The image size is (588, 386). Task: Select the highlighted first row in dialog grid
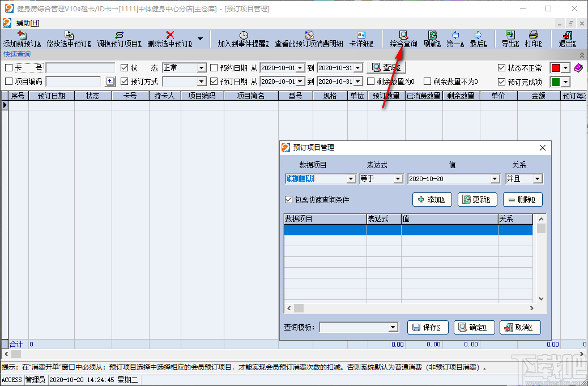(408, 230)
